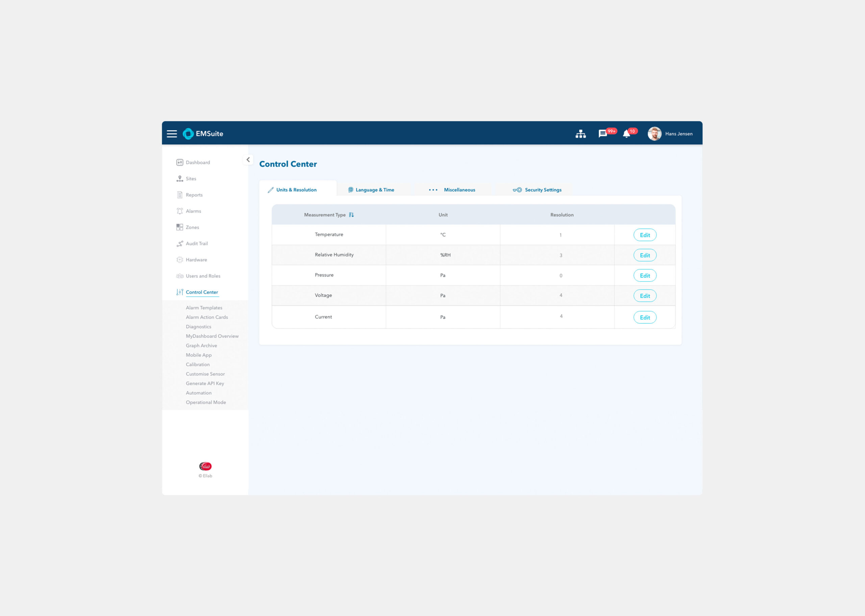Open the notifications bell icon
The width and height of the screenshot is (865, 616).
click(x=626, y=134)
